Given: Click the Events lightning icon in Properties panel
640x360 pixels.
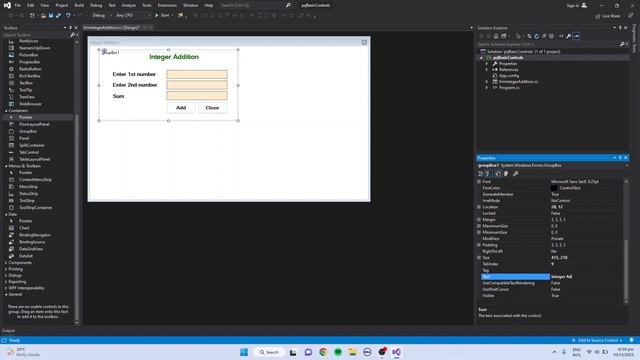Looking at the screenshot, I should 506,173.
